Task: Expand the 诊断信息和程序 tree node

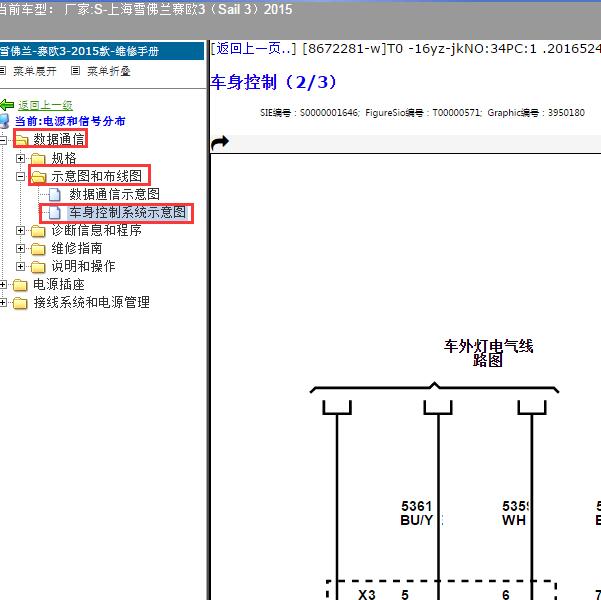Action: (21, 230)
